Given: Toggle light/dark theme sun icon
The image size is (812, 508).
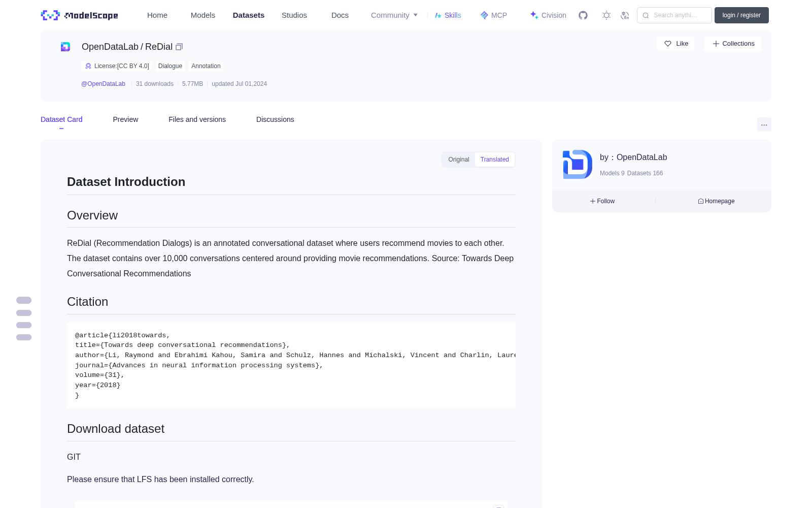Looking at the screenshot, I should click(x=606, y=15).
